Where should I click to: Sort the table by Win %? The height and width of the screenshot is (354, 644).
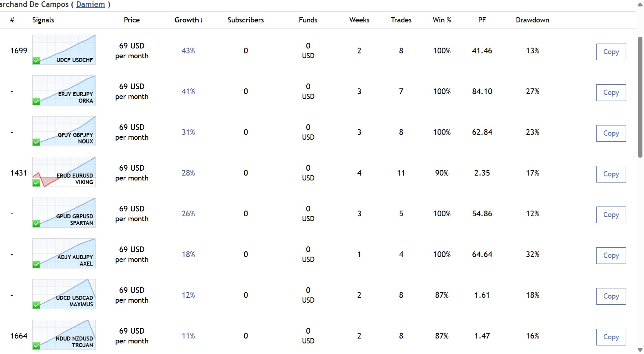tap(442, 20)
